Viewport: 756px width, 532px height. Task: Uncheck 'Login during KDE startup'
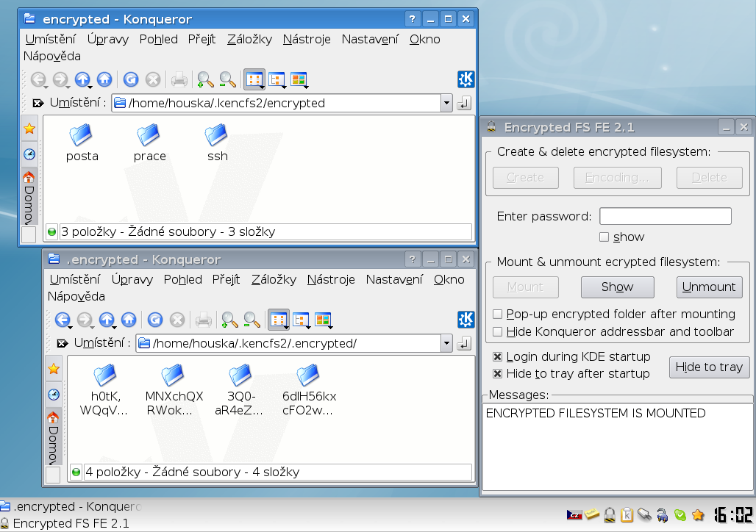coord(498,357)
